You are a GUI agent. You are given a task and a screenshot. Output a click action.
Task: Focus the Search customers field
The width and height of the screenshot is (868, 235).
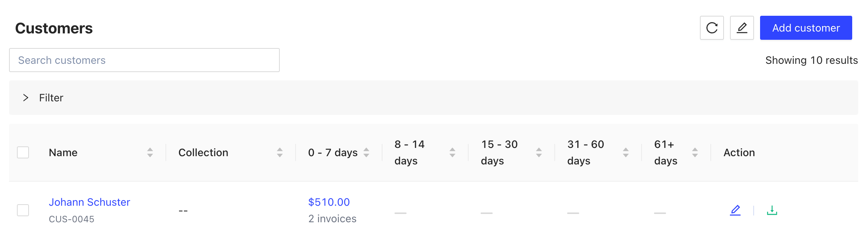144,60
